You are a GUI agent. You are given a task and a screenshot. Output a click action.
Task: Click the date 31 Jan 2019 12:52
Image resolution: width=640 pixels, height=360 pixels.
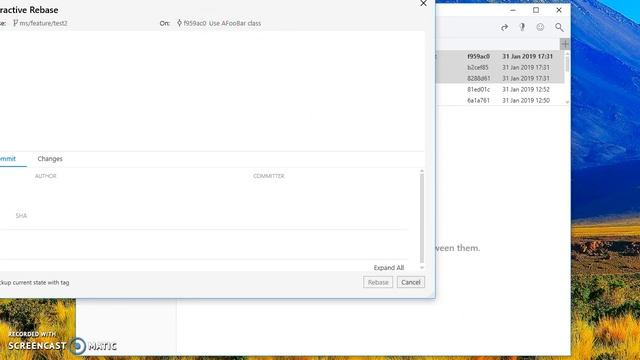[x=526, y=89]
